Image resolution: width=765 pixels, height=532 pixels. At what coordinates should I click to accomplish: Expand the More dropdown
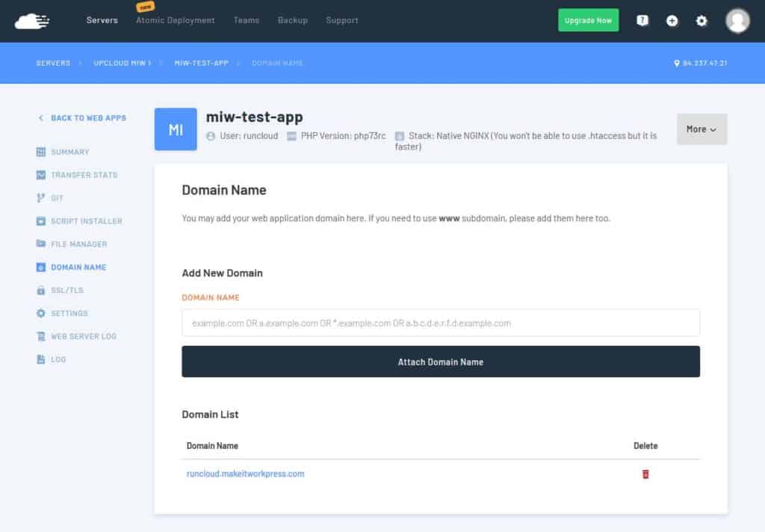(x=701, y=129)
